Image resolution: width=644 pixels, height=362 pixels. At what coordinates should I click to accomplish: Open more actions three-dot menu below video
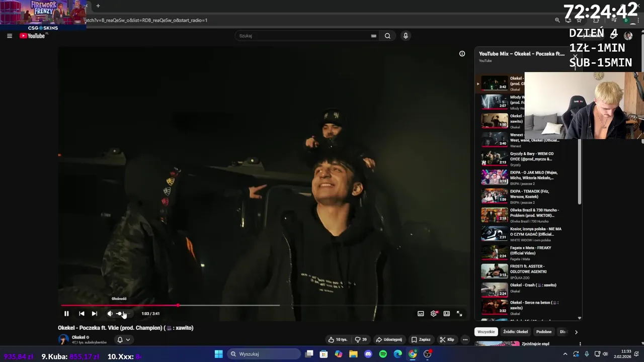(465, 339)
